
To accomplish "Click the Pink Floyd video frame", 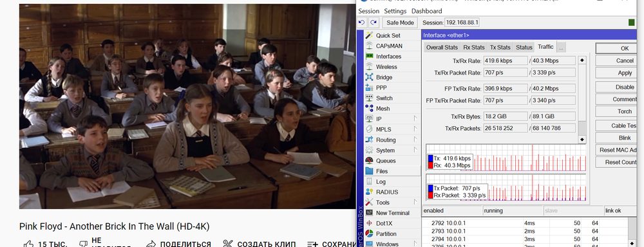I will coord(187,106).
